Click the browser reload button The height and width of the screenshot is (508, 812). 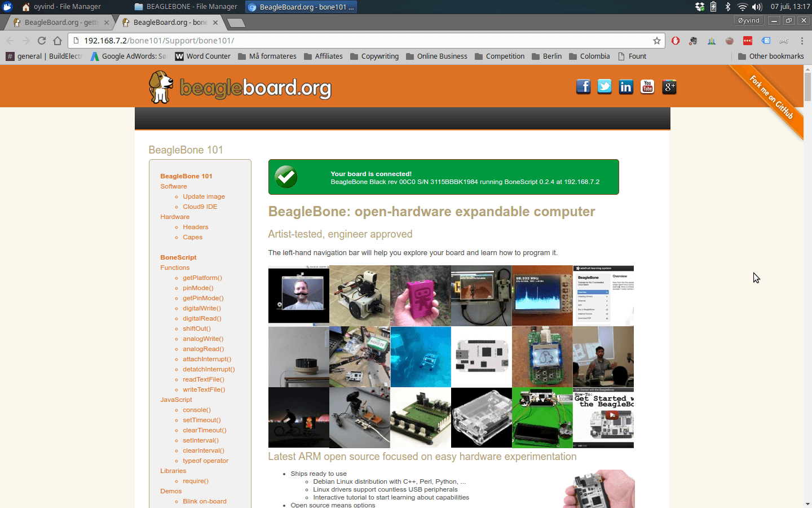(x=42, y=41)
